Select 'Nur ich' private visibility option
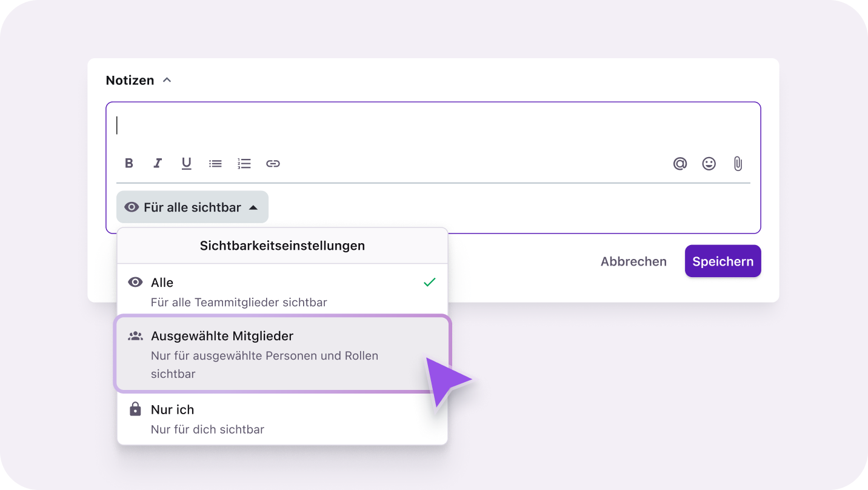The height and width of the screenshot is (490, 868). 282,418
